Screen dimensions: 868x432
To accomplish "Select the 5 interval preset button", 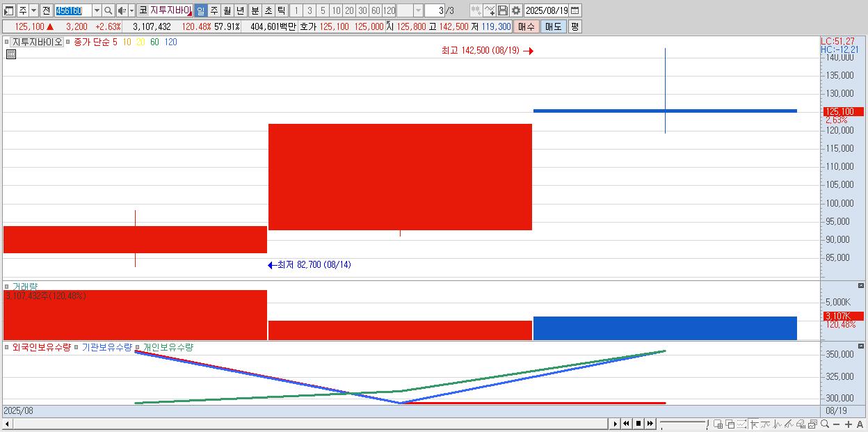I will pos(323,10).
